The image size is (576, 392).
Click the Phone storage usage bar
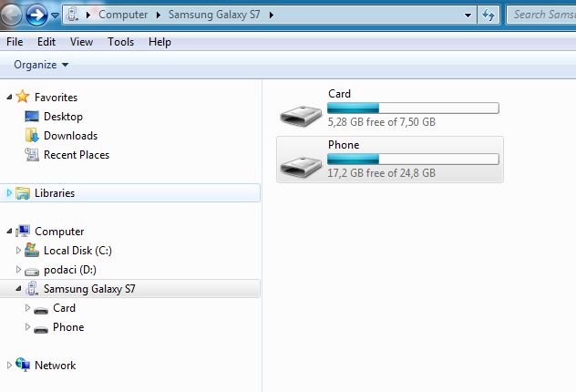point(413,159)
